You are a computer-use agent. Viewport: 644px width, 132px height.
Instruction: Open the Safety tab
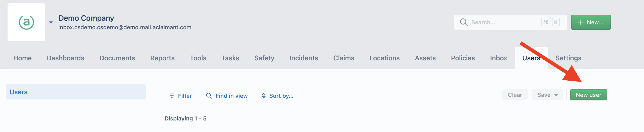pos(264,58)
